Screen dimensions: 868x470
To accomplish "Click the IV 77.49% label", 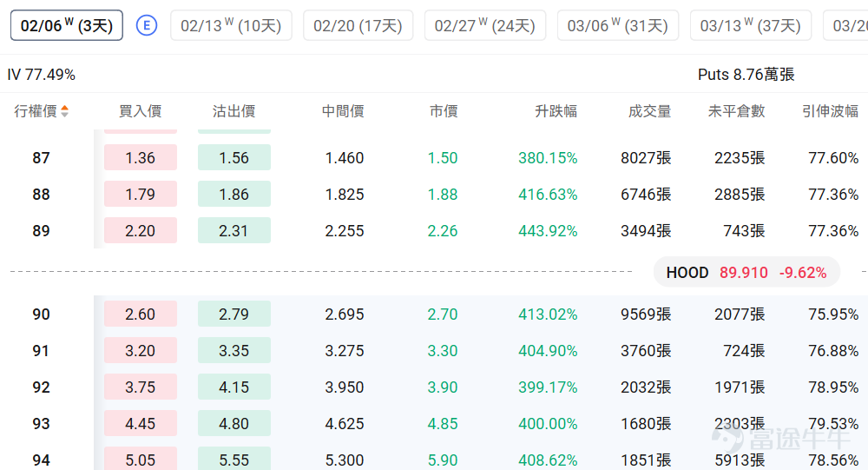I will [42, 74].
